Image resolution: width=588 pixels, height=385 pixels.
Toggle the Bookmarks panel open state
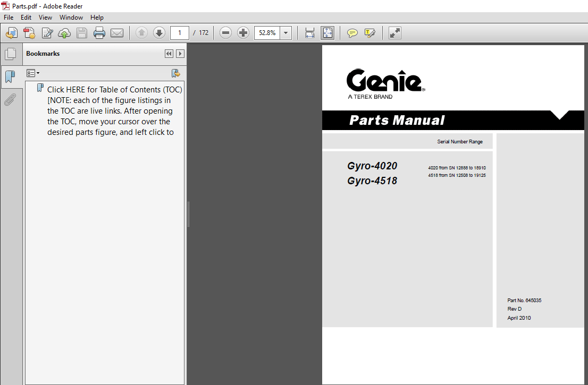click(11, 76)
